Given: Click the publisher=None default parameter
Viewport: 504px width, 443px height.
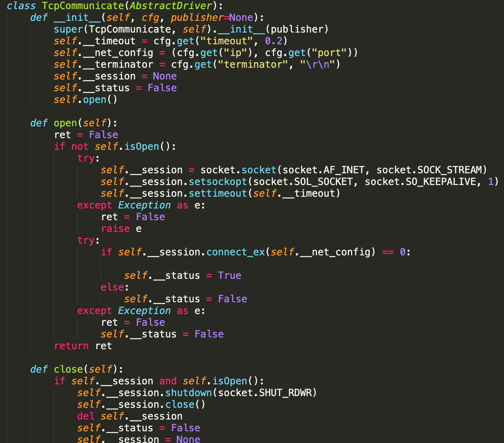Looking at the screenshot, I should coord(212,18).
